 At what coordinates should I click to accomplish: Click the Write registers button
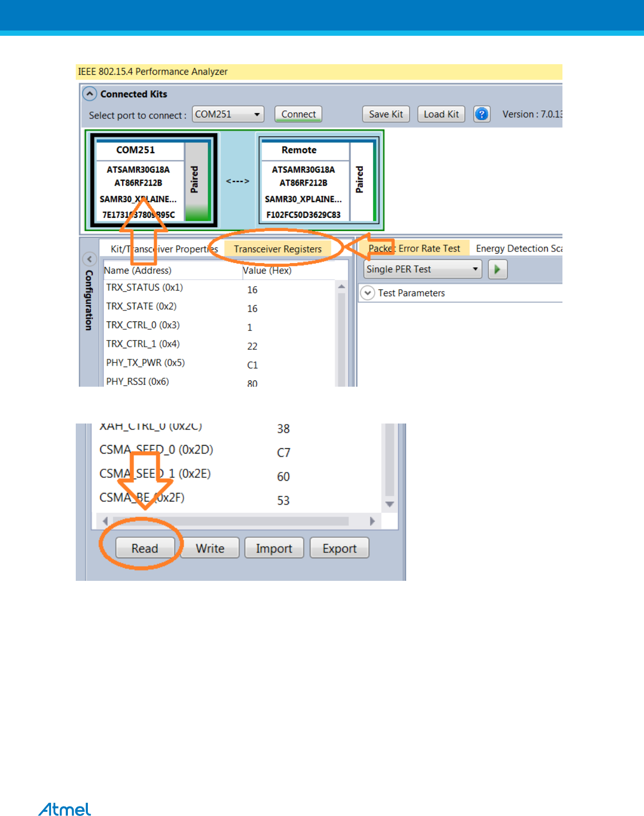coord(210,548)
